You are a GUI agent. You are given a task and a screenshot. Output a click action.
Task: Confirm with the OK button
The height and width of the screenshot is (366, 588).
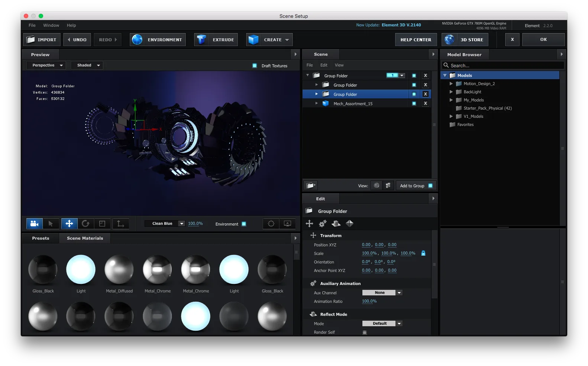click(x=543, y=39)
